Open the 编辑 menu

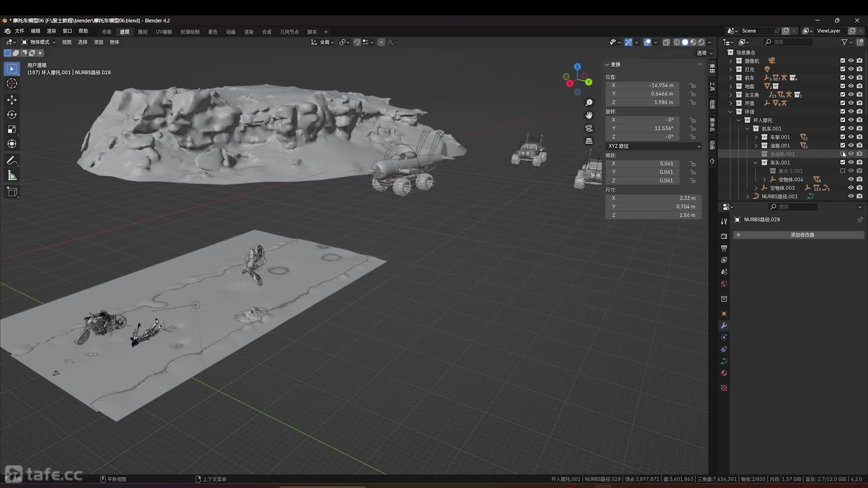point(35,31)
